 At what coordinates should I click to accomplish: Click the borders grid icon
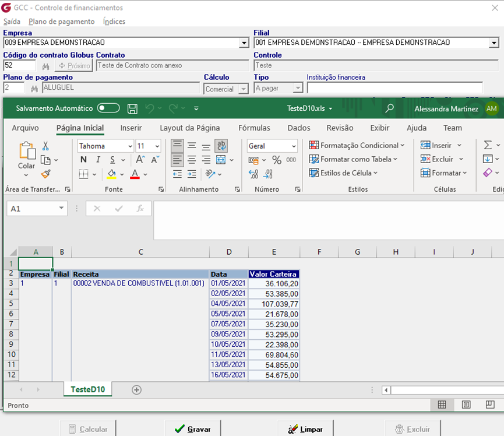coord(83,174)
